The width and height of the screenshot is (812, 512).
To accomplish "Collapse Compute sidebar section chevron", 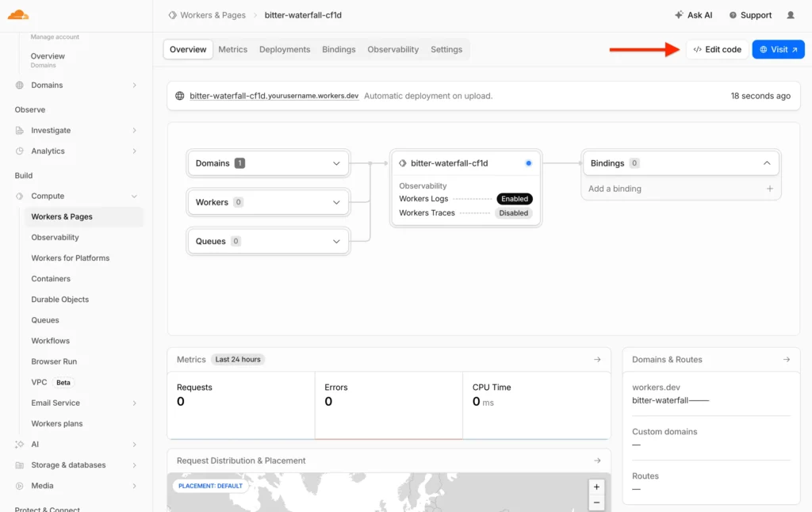I will (134, 197).
